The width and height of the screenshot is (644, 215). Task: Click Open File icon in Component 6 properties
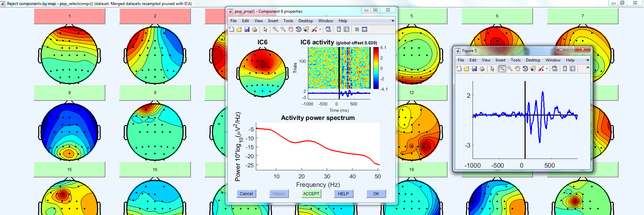tap(239, 30)
